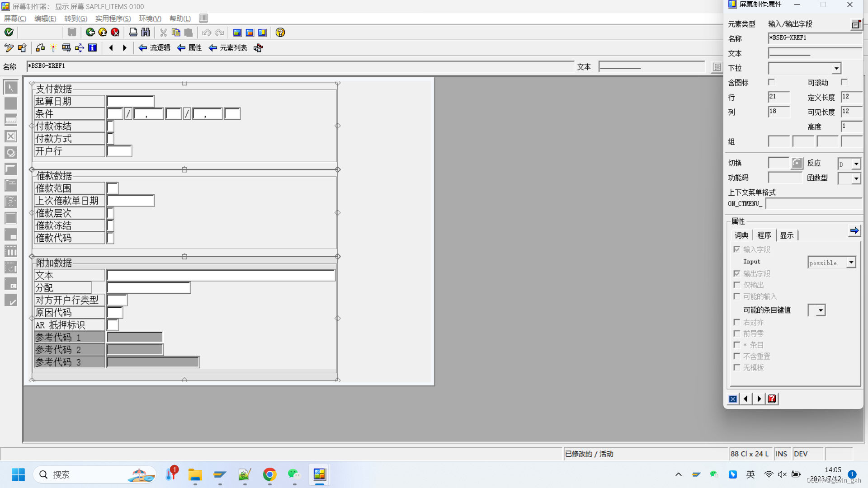Click the 名称 input field in properties
The height and width of the screenshot is (488, 868).
pos(814,38)
